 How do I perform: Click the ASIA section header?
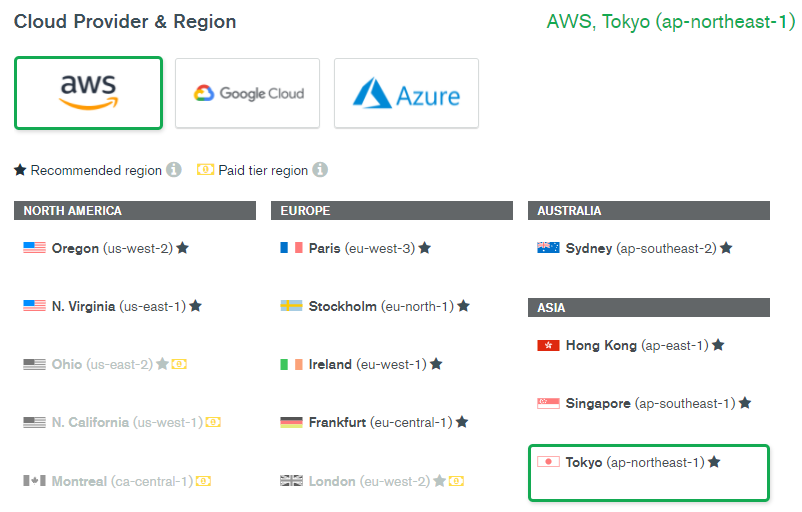coord(649,307)
